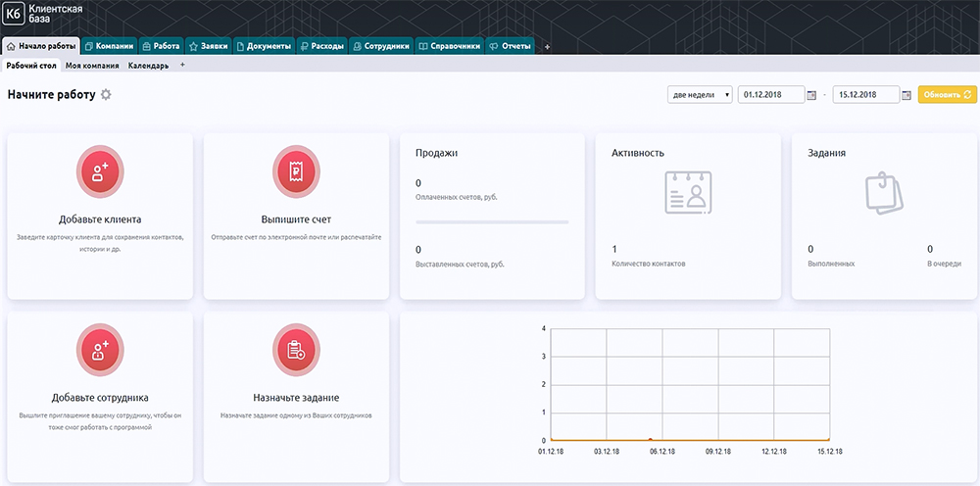
Task: Click the Назначьте задание heading
Action: 296,398
